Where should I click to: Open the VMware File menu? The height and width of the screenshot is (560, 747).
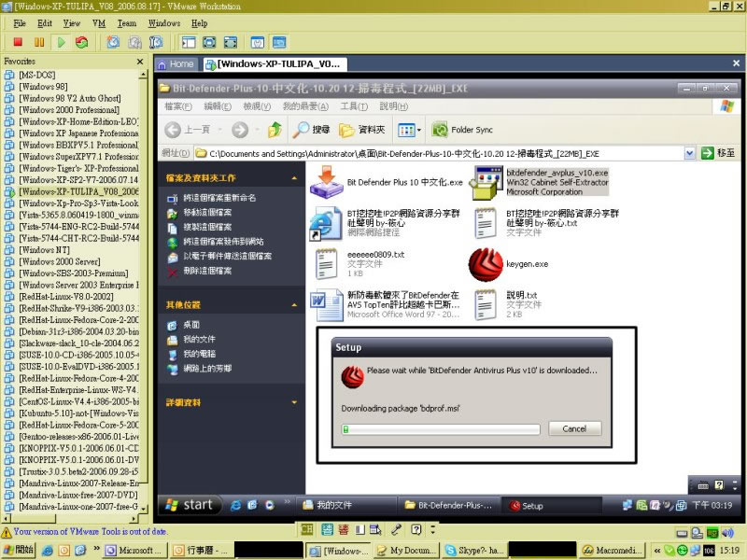pyautogui.click(x=20, y=23)
